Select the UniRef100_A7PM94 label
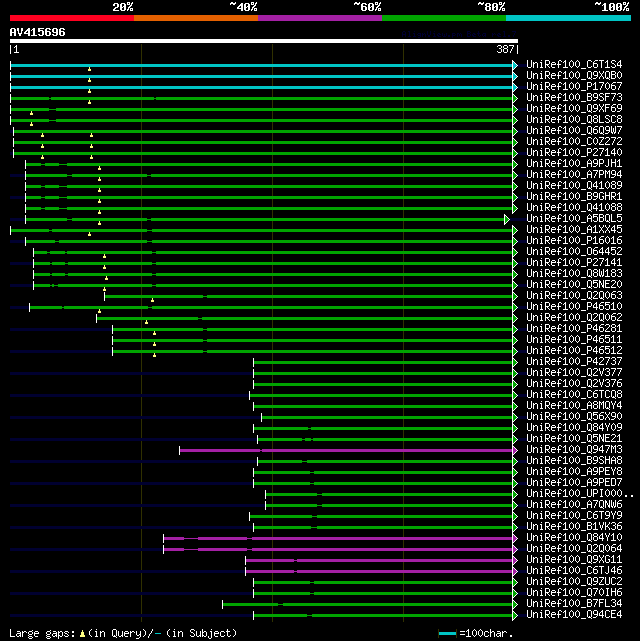 (574, 175)
